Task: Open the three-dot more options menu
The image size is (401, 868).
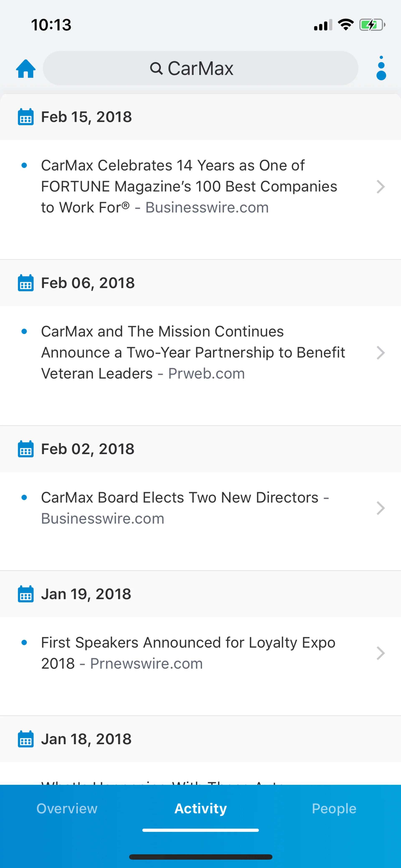Action: click(381, 68)
